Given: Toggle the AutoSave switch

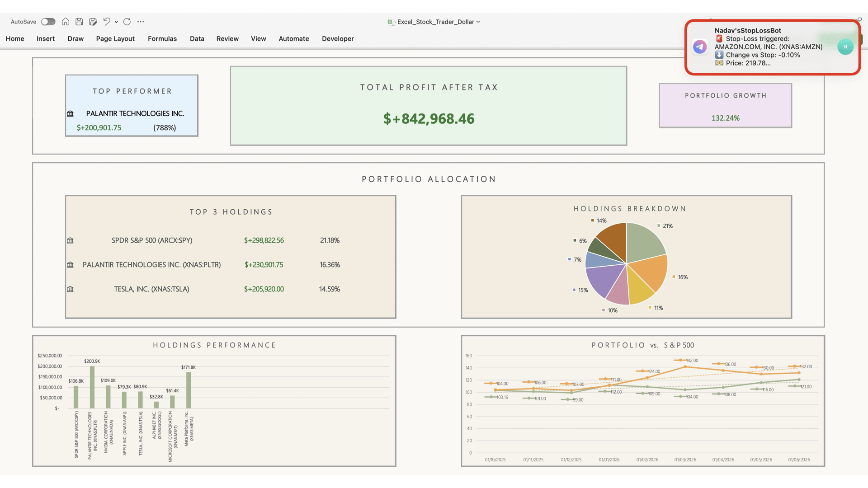Looking at the screenshot, I should click(48, 22).
